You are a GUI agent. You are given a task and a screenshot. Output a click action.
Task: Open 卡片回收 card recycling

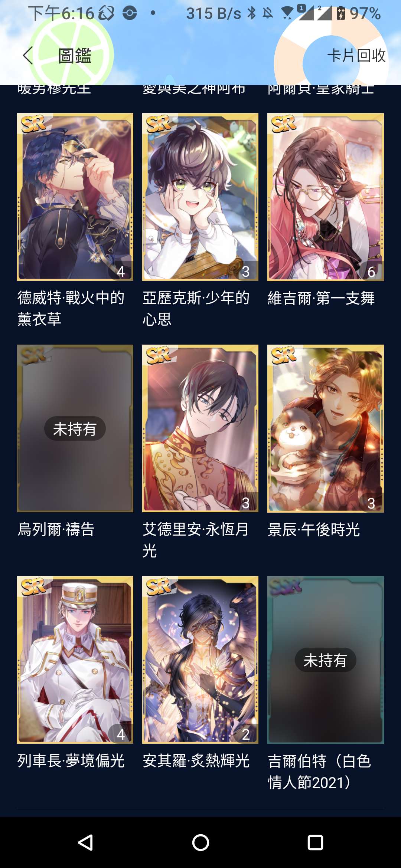pyautogui.click(x=356, y=56)
